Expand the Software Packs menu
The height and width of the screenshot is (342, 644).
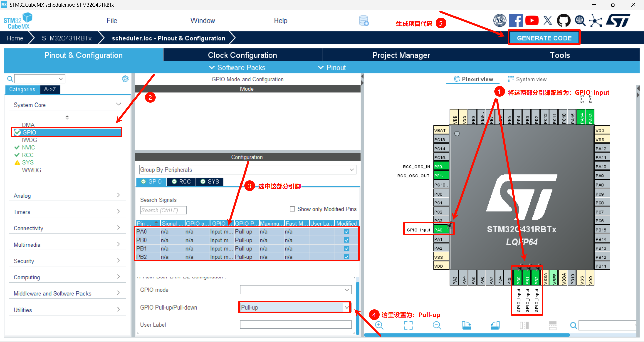point(237,67)
